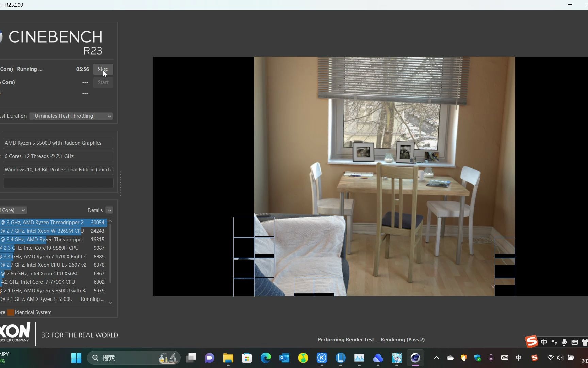Open Microsoft Edge from the taskbar
The image size is (588, 368).
point(265,358)
